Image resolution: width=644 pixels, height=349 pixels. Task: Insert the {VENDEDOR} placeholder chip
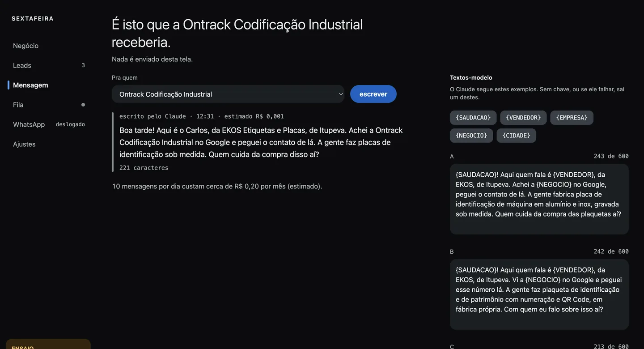click(523, 118)
